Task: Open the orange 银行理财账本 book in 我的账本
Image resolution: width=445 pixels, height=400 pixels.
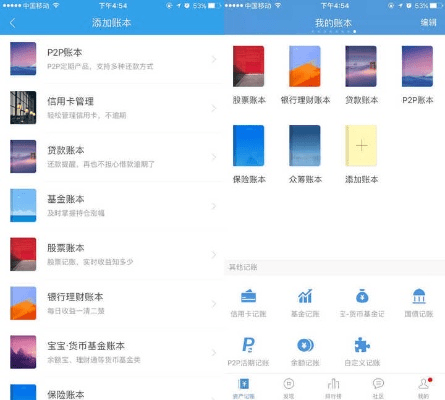Action: [x=305, y=66]
